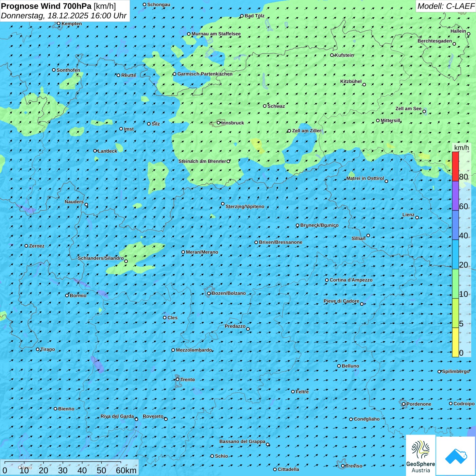Image resolution: width=476 pixels, height=476 pixels.
Task: Click the 'Mittersill' label
Action: (x=390, y=120)
